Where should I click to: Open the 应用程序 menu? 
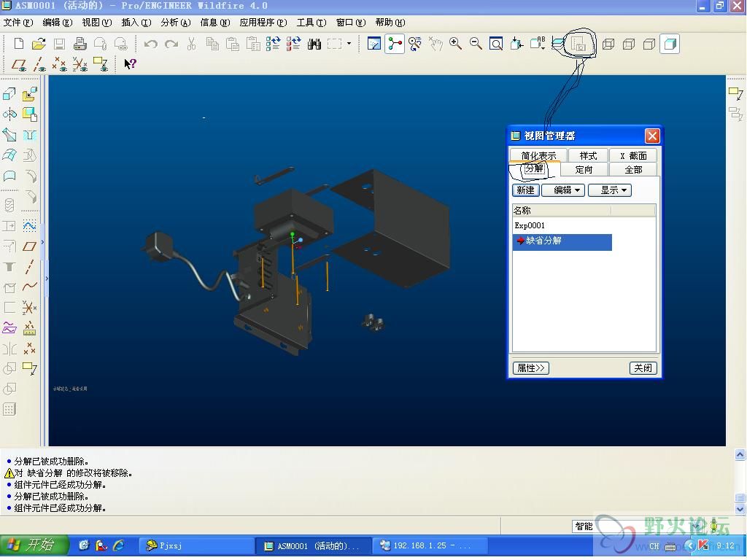[x=263, y=23]
